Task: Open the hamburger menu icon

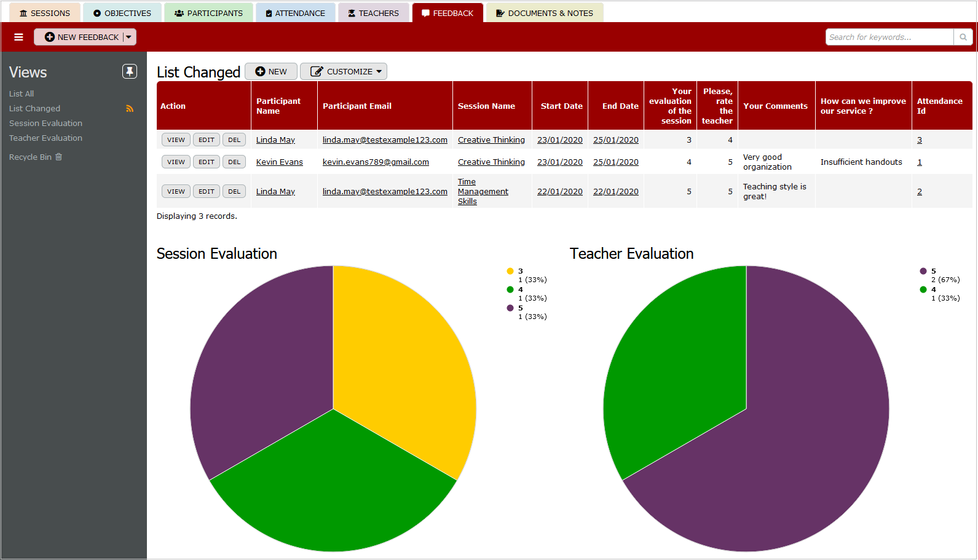Action: coord(18,37)
